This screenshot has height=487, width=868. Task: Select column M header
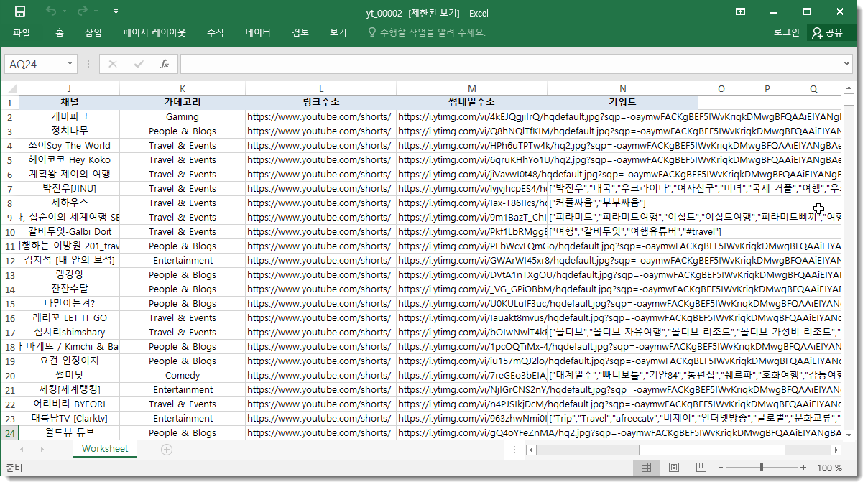(471, 88)
